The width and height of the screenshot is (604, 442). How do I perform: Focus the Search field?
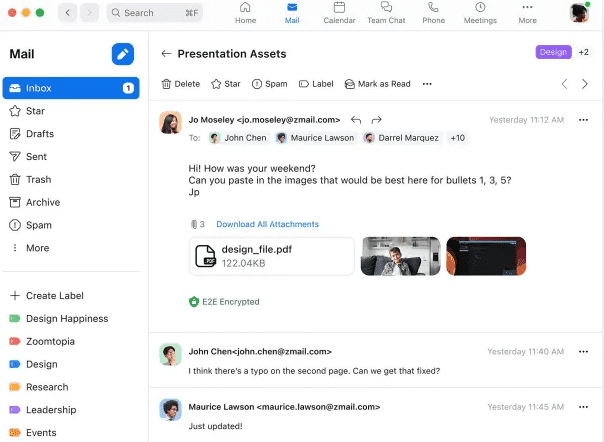click(154, 13)
